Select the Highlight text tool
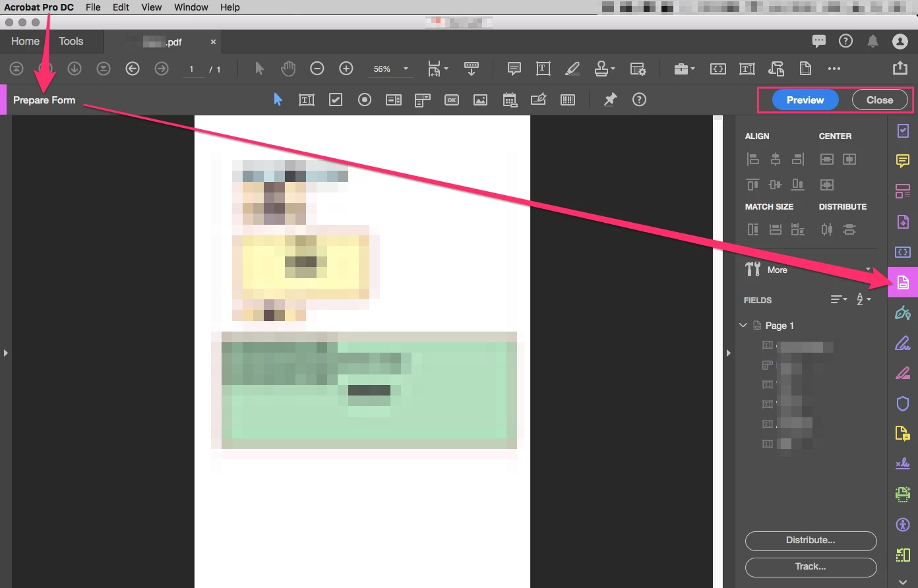 pos(572,69)
